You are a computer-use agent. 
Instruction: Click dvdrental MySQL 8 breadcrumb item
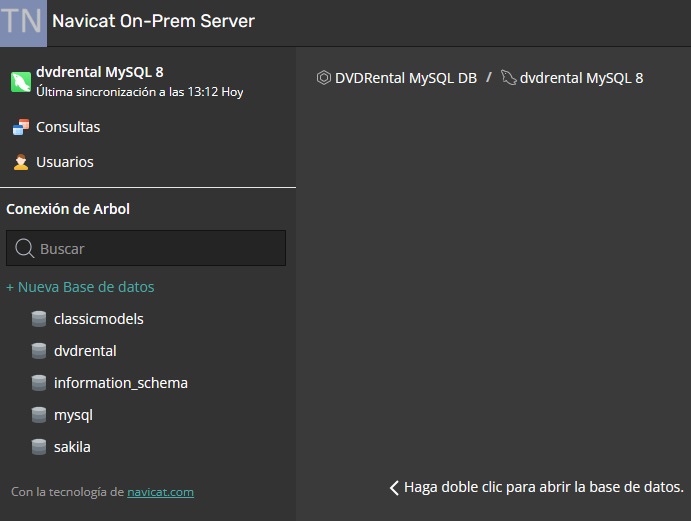581,78
